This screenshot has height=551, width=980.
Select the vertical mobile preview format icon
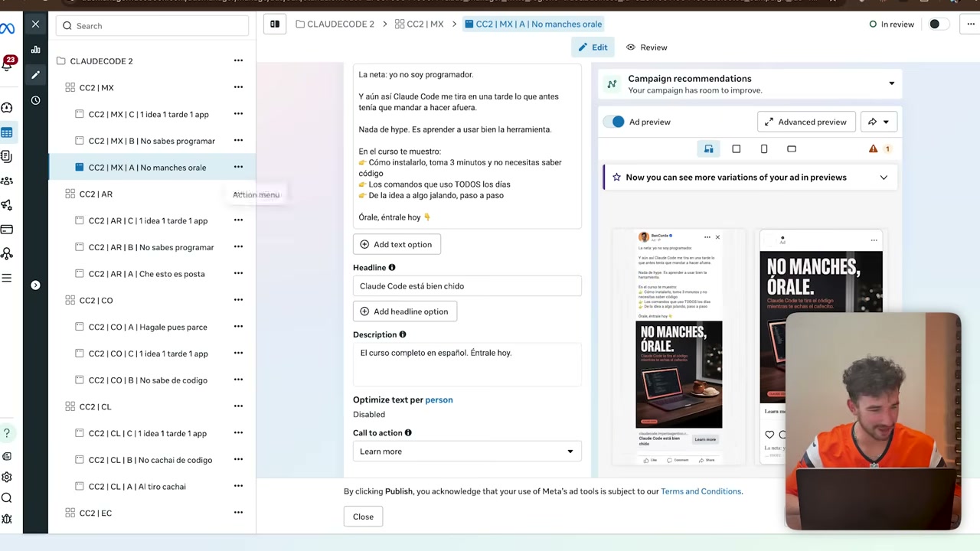click(764, 149)
